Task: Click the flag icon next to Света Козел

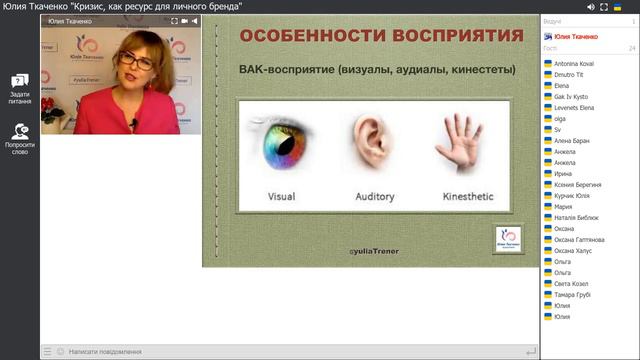Action: (x=548, y=284)
